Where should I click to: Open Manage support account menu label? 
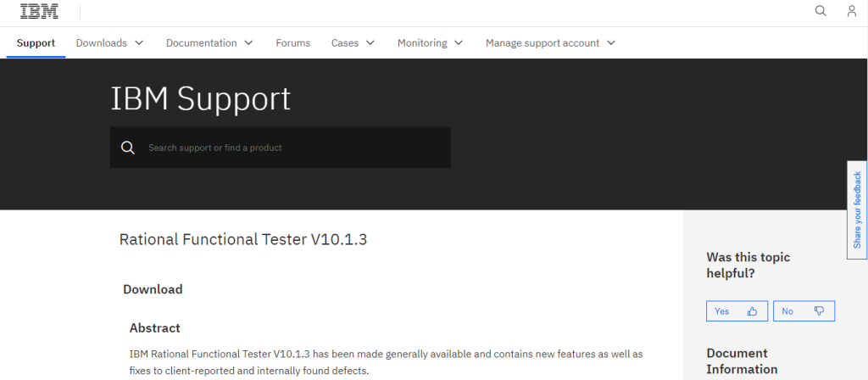coord(542,42)
